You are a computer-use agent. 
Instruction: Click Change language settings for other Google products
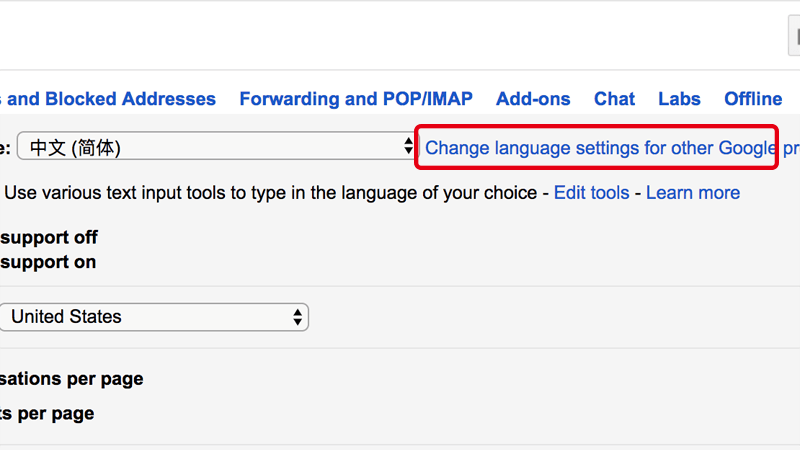(x=598, y=148)
